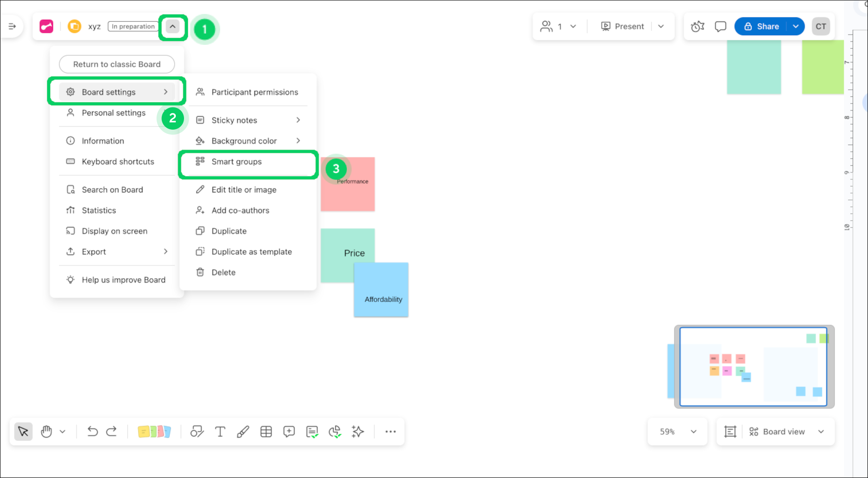Insert a table from toolbar

coord(266,432)
